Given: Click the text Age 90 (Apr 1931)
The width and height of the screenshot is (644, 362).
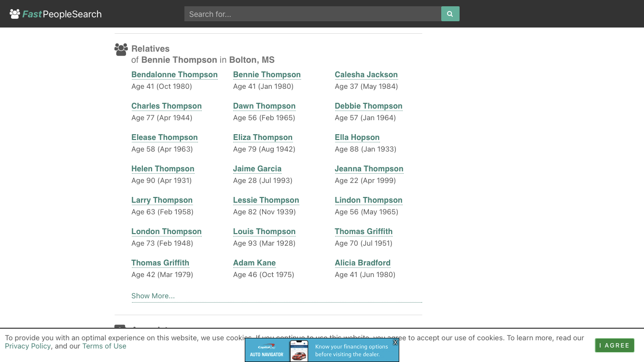Looking at the screenshot, I should click(x=162, y=181).
